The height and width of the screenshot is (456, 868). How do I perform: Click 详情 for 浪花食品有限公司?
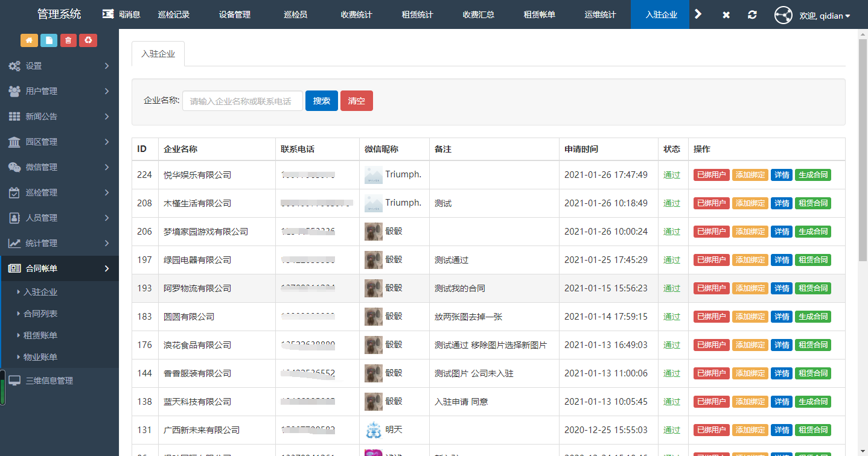[x=782, y=345]
